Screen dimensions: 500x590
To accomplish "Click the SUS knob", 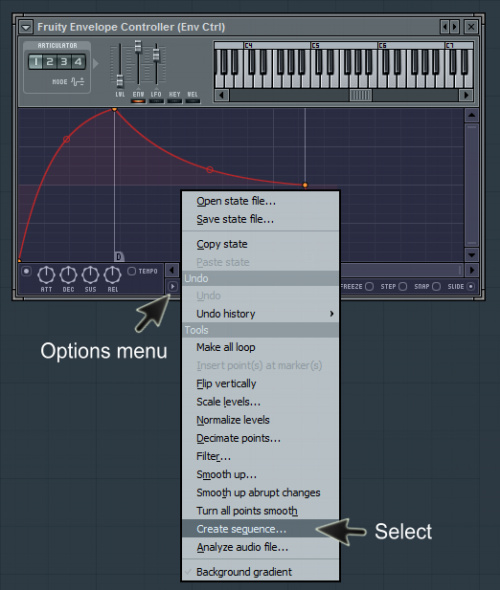I will point(90,275).
